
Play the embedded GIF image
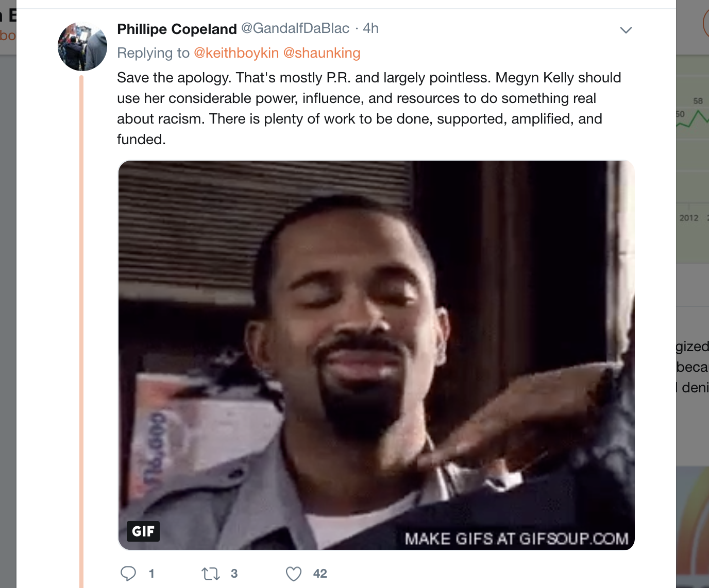(x=376, y=355)
